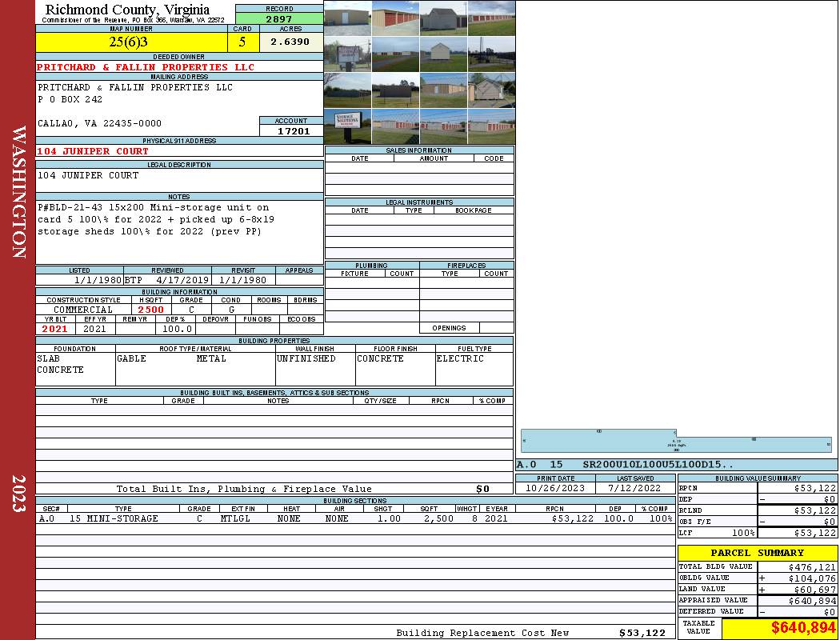Click the red year built 2021 value
840x640 pixels.
[x=55, y=329]
